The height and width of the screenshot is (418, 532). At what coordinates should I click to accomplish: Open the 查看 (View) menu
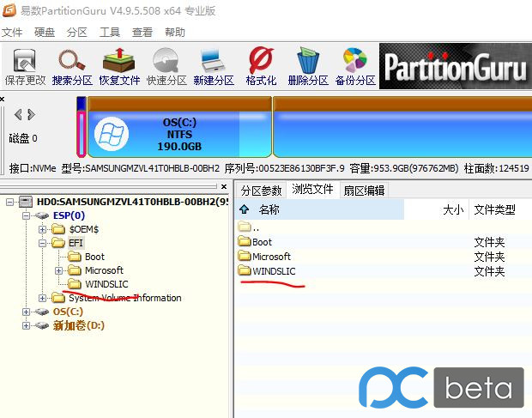click(x=142, y=33)
